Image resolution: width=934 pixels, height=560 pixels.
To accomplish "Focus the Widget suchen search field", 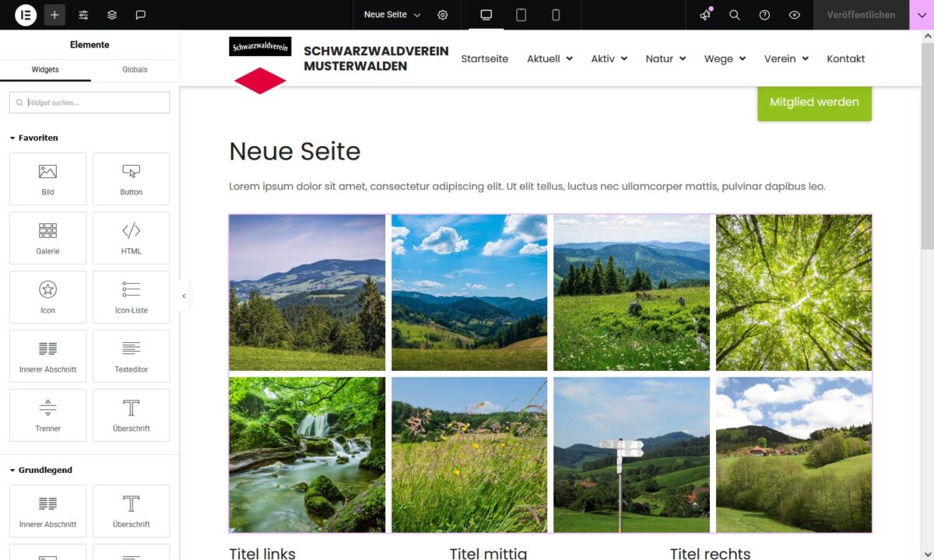I will (90, 103).
